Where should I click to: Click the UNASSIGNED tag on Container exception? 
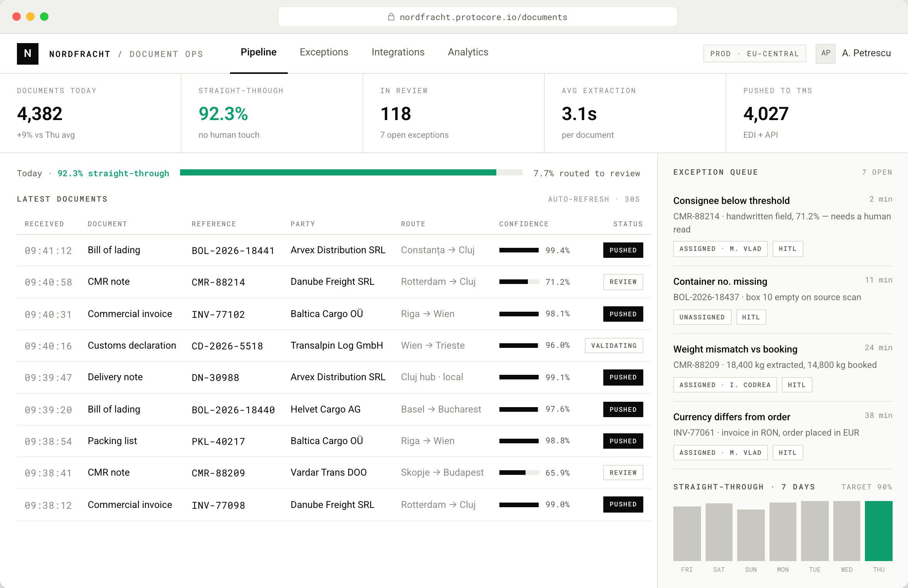pyautogui.click(x=702, y=317)
